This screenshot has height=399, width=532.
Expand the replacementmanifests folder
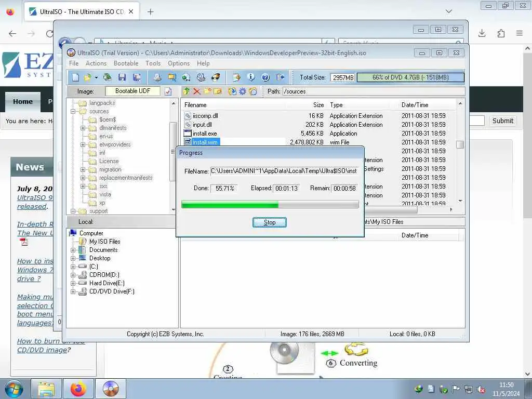83,178
